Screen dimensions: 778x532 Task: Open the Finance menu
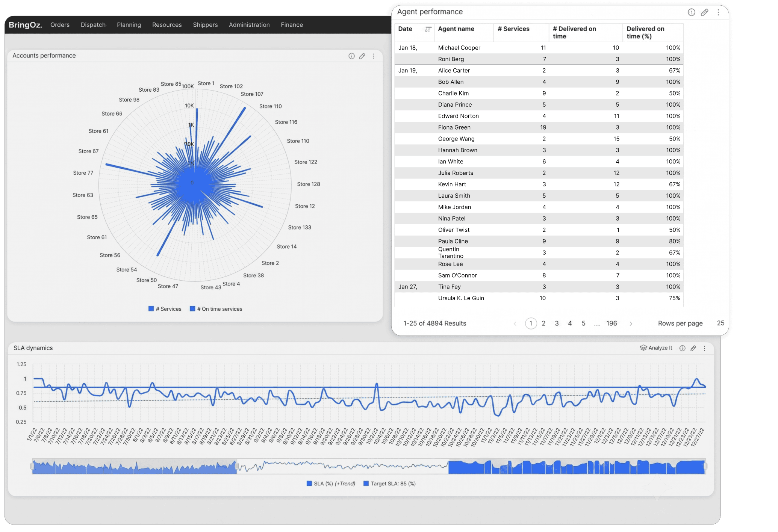pos(292,25)
